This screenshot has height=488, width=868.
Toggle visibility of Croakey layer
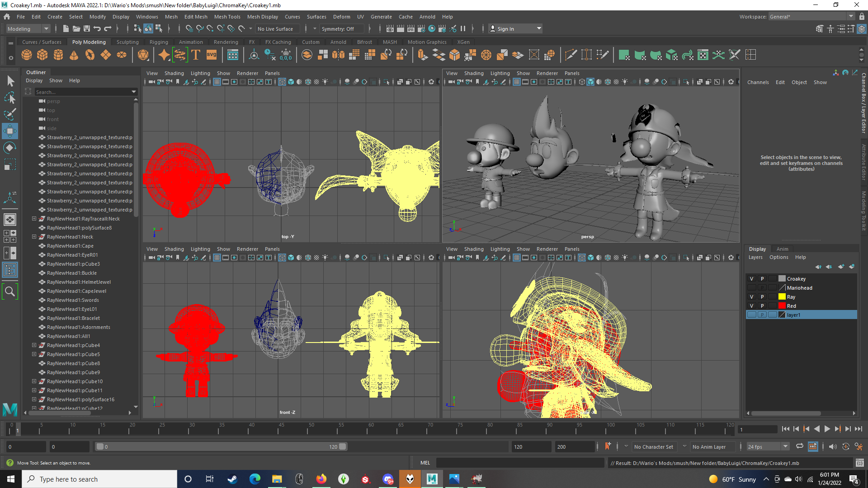[x=751, y=279]
